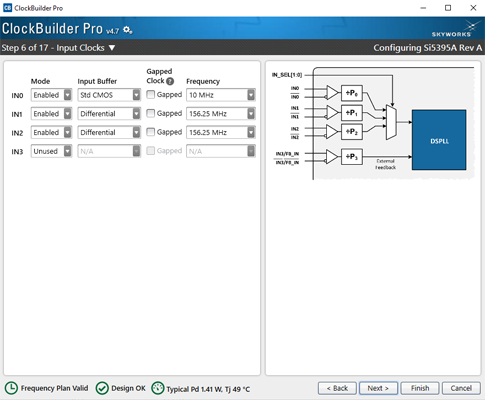The height and width of the screenshot is (400, 485).
Task: Click the IN_SEL[1:0] label in the diagram
Action: tap(287, 75)
